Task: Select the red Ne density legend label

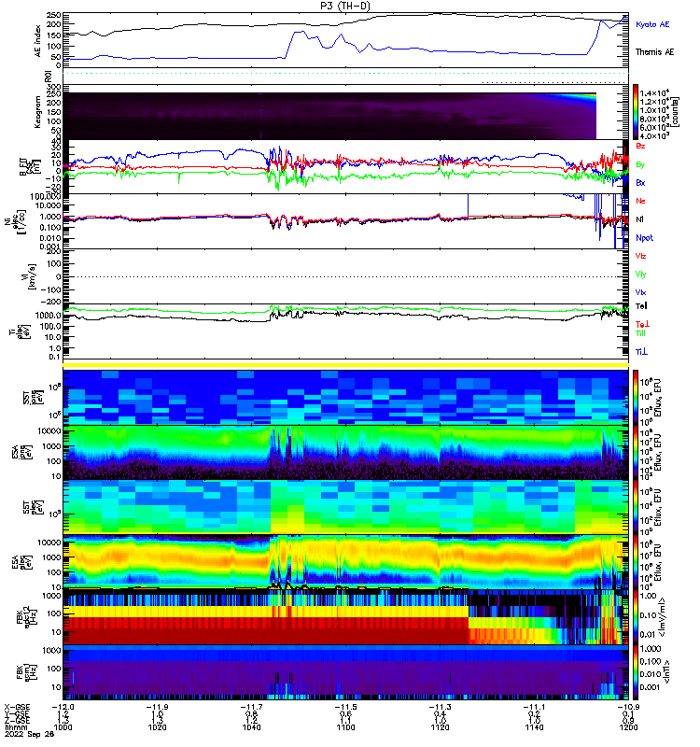Action: (x=640, y=201)
